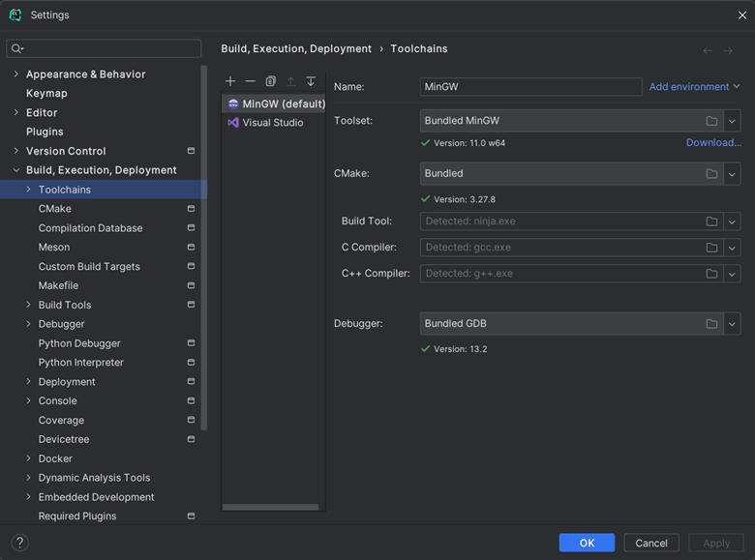Open the Toolset dropdown arrow

point(732,121)
